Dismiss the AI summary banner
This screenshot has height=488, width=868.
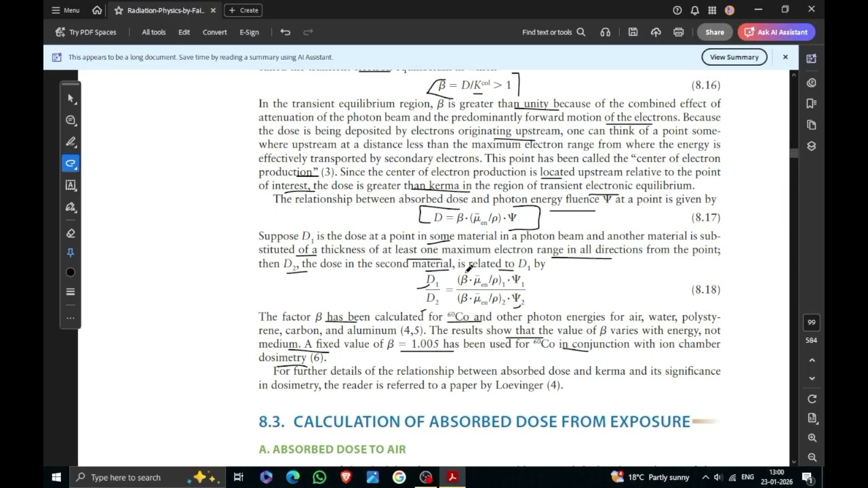pyautogui.click(x=785, y=57)
